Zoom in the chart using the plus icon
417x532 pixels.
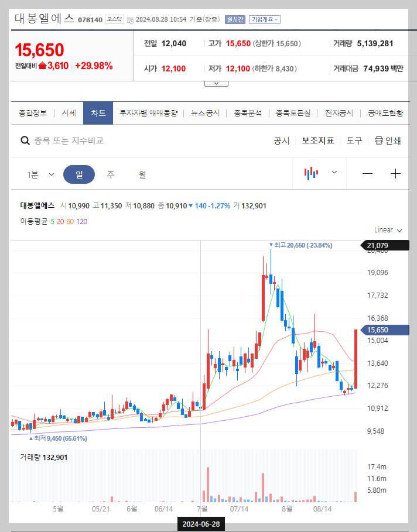(396, 173)
